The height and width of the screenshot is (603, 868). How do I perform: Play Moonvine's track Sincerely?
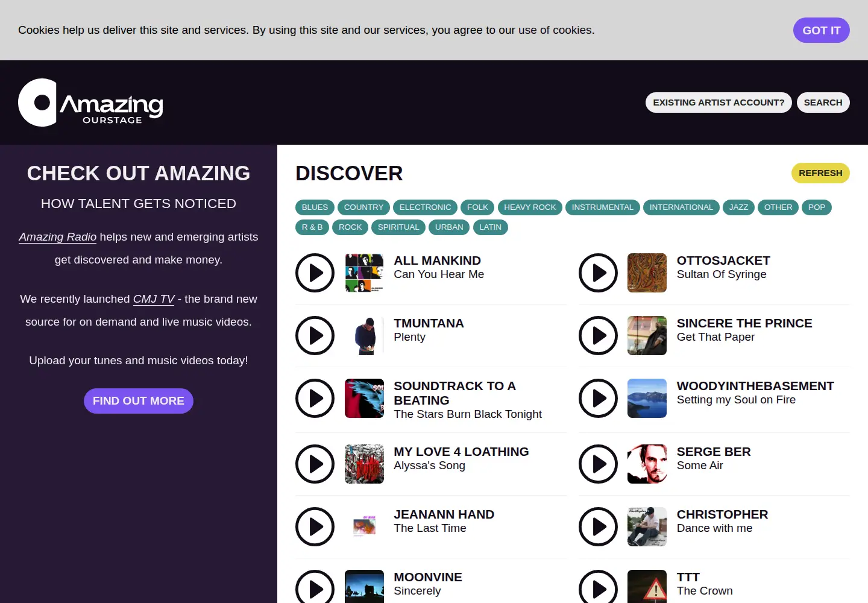point(315,588)
